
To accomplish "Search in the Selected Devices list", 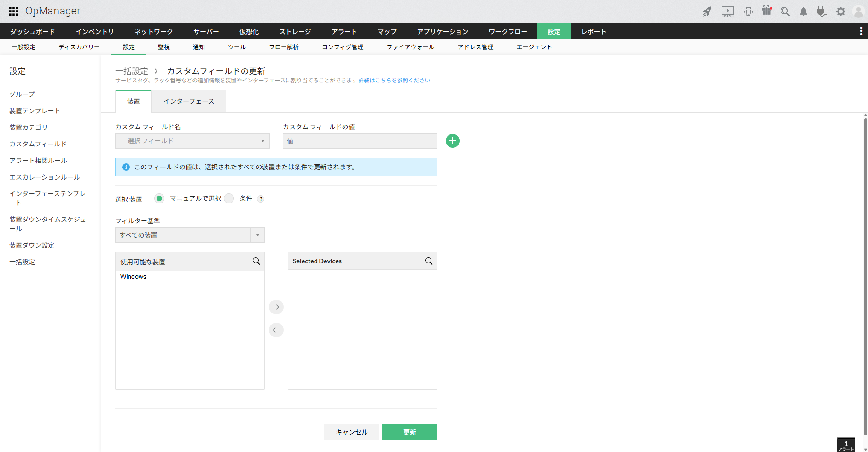I will 429,261.
